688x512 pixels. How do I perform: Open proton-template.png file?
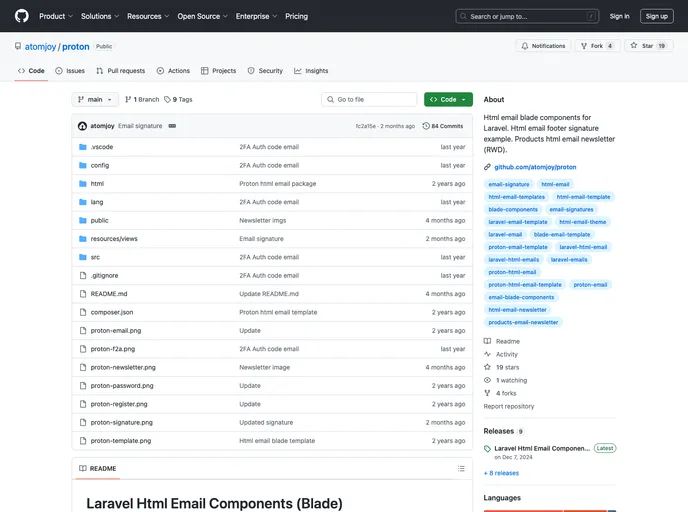[x=121, y=441]
